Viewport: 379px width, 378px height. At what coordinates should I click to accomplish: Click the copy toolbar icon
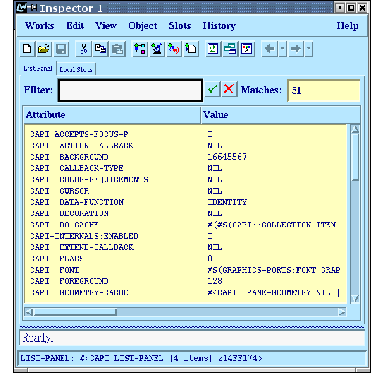(100, 49)
